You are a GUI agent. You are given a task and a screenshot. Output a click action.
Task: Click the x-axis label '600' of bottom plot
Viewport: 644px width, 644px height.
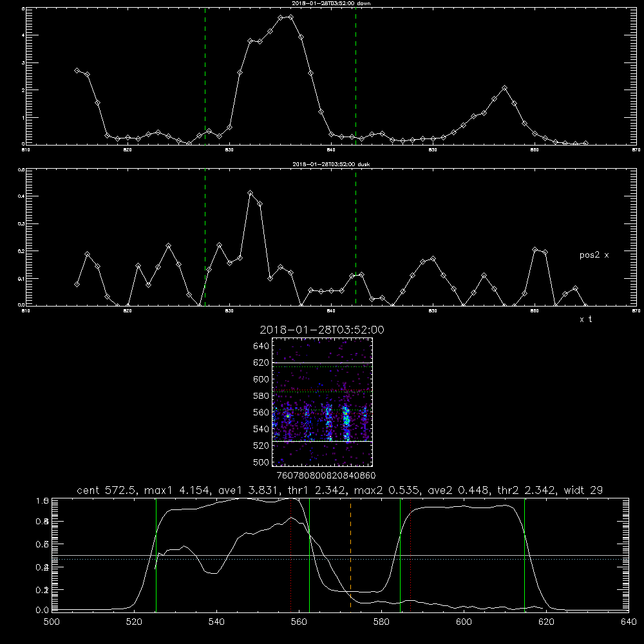coord(464,622)
